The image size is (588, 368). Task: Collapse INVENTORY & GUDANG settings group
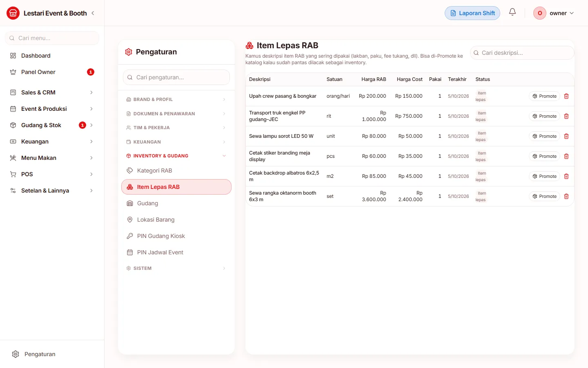[176, 156]
